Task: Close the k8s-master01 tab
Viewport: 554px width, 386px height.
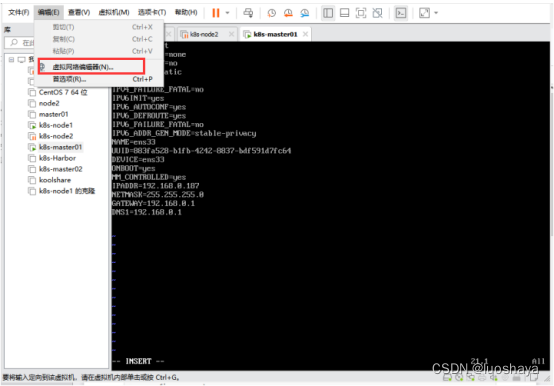Action: pos(305,34)
